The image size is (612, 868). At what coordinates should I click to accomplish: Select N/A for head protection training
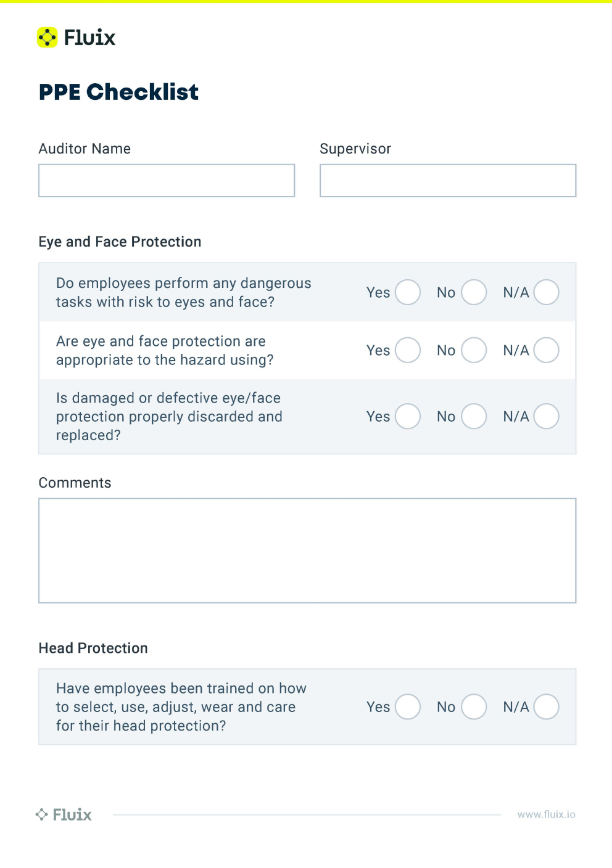pos(547,706)
